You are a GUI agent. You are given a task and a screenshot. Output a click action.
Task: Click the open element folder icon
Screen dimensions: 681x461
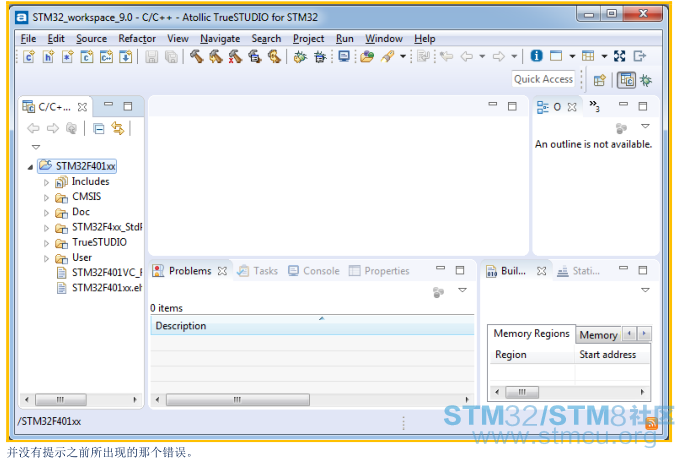click(367, 56)
